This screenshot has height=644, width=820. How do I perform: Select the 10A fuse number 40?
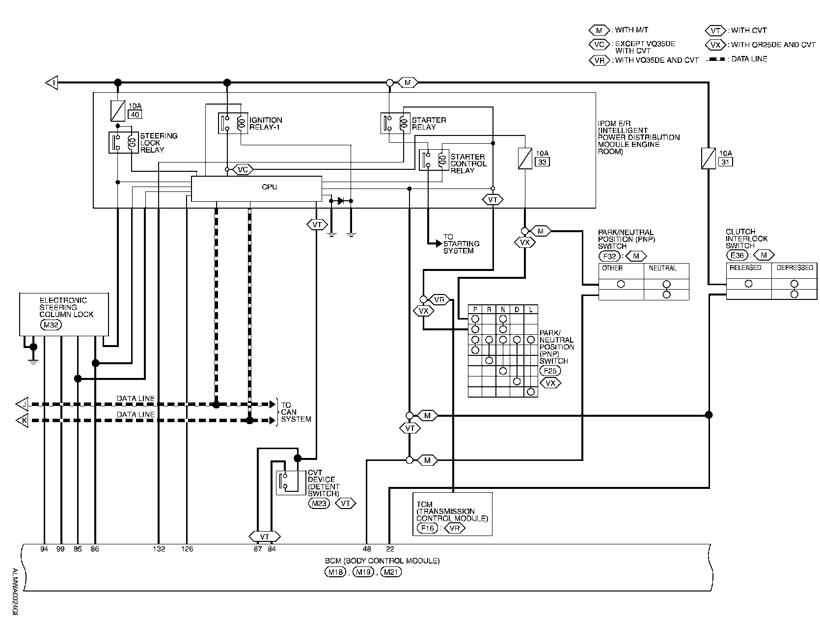pyautogui.click(x=118, y=111)
